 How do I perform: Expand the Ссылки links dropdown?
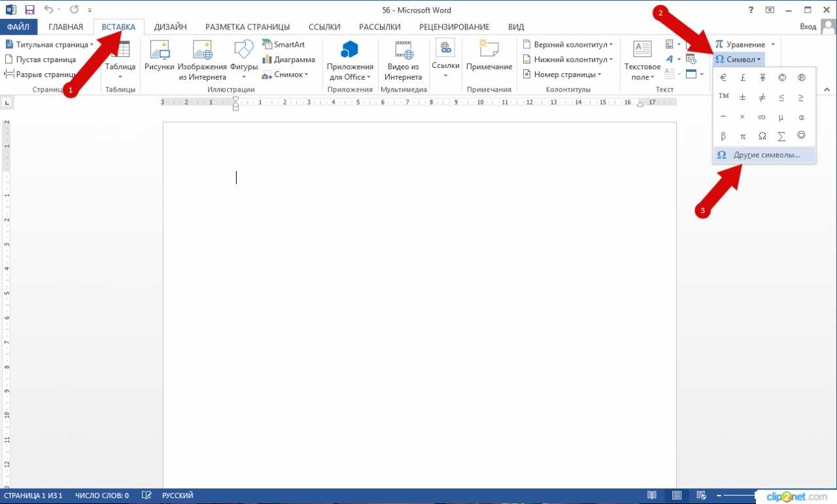coord(445,60)
